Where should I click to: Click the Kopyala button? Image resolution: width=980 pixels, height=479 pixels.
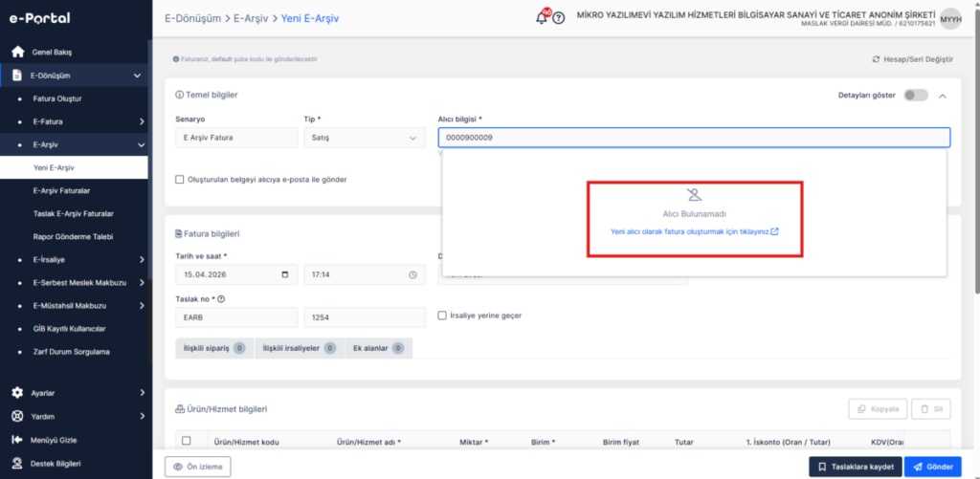point(878,409)
